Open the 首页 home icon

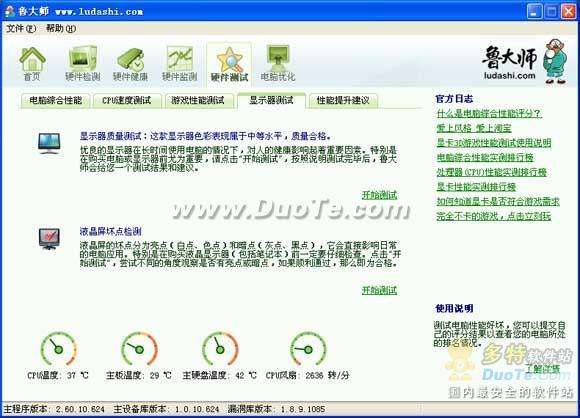point(32,63)
